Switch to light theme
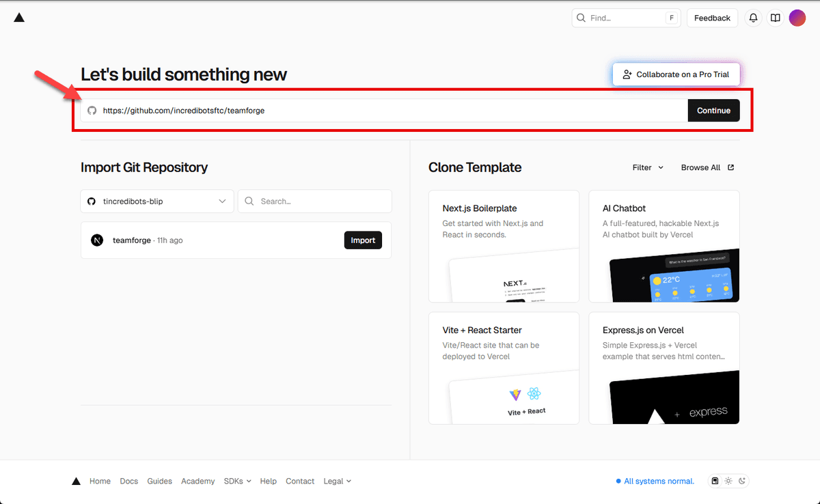The width and height of the screenshot is (820, 504). [728, 481]
